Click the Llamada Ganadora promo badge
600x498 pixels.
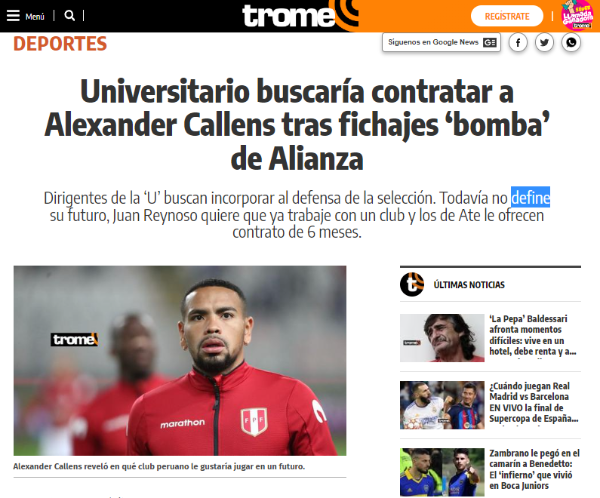tap(577, 16)
